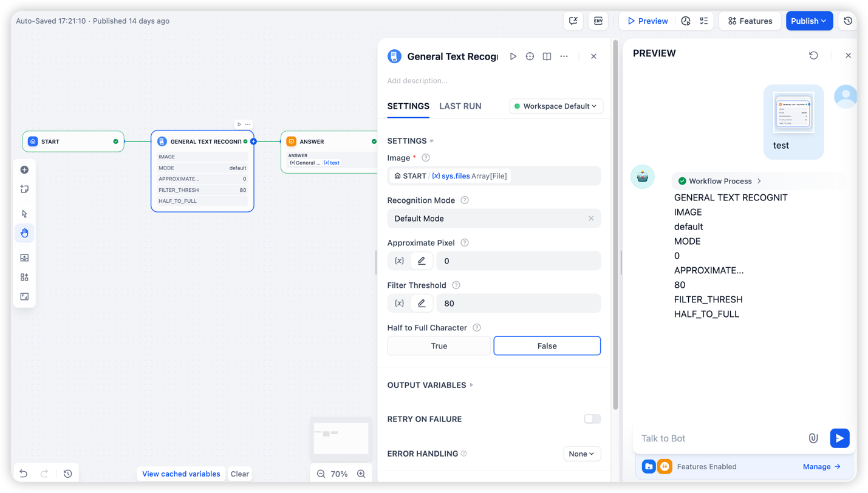Click the zoom out magnifier
This screenshot has width=868, height=493.
[x=321, y=474]
